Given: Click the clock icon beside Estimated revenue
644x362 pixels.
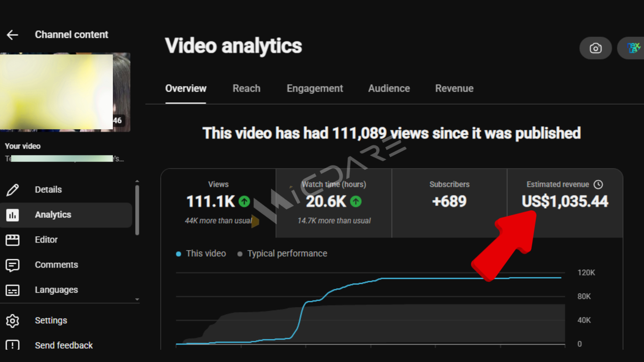Looking at the screenshot, I should click(598, 184).
